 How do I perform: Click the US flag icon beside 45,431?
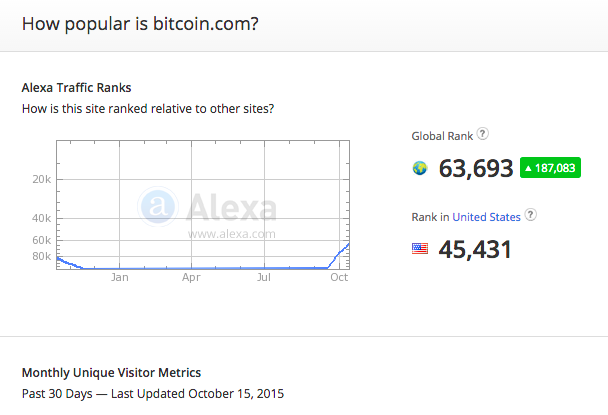[420, 249]
